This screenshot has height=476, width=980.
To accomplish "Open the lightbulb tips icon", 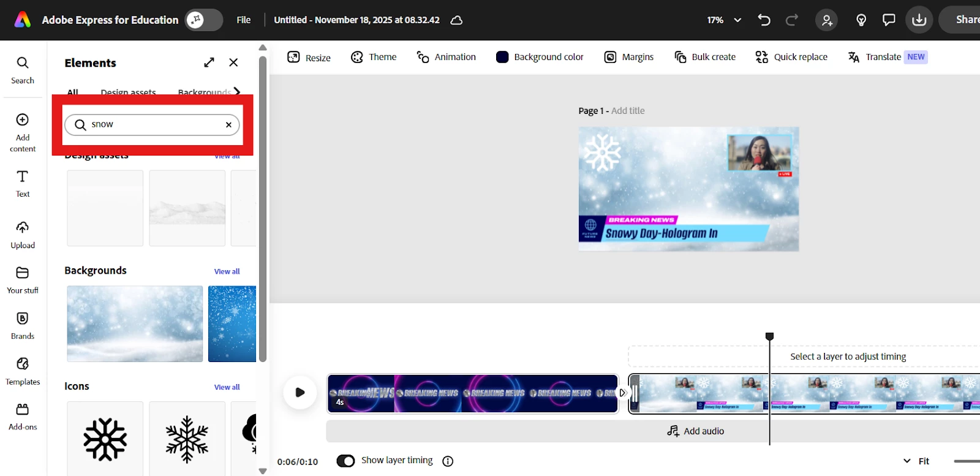I will click(861, 20).
